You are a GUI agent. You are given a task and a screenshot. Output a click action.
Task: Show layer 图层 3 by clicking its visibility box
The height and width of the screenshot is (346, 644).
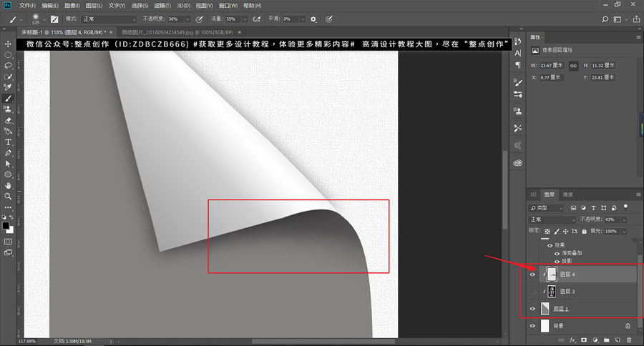click(532, 291)
